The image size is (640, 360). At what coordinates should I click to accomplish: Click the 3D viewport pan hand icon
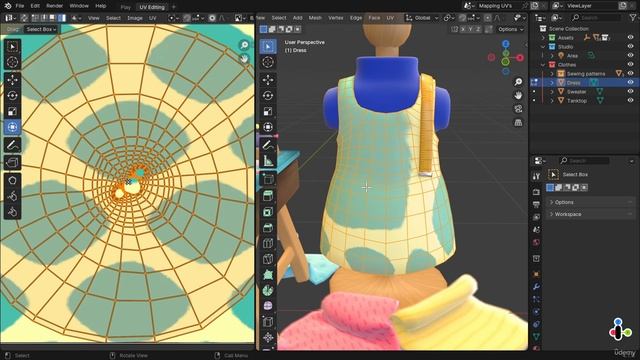pyautogui.click(x=518, y=96)
